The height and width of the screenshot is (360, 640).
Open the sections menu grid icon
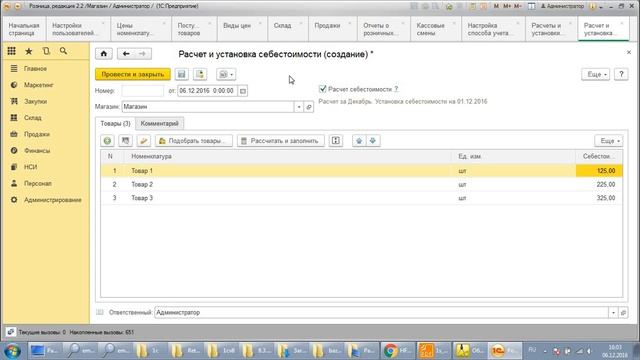11,51
